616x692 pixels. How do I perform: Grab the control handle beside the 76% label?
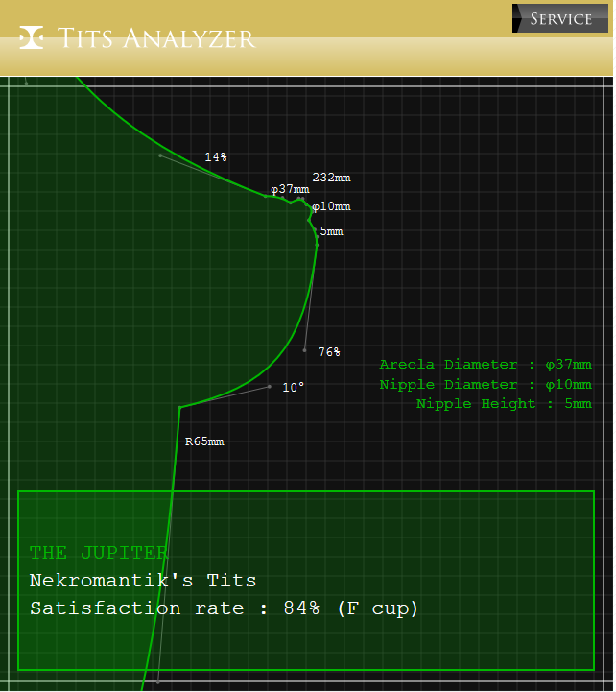tap(305, 351)
